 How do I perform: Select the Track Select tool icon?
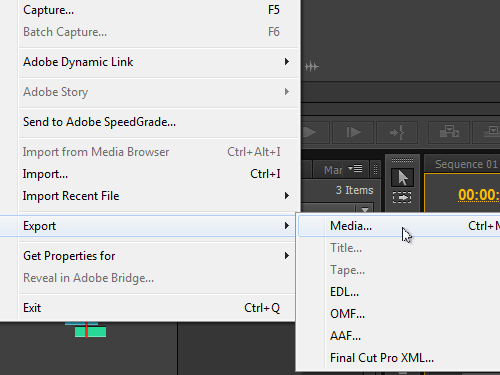[x=402, y=197]
